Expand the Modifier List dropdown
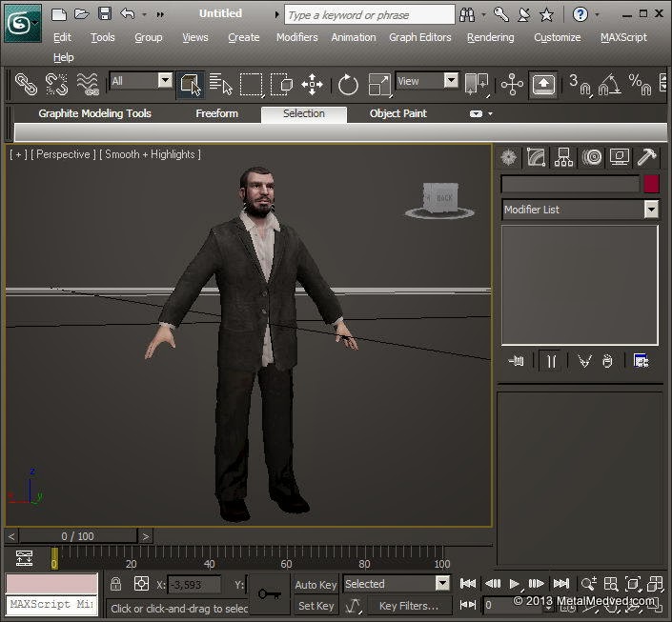 tap(651, 210)
